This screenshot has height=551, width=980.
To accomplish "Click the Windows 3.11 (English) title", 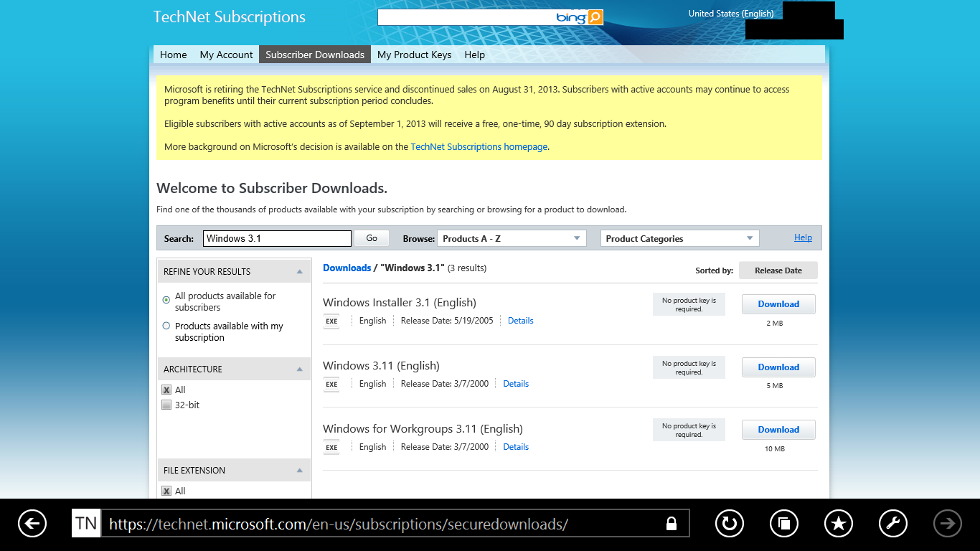I will point(381,366).
